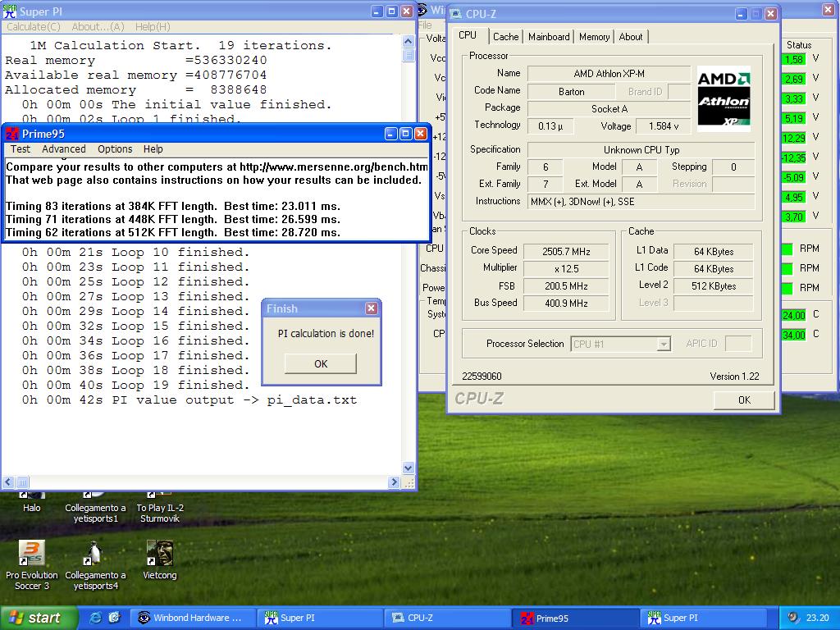Image resolution: width=840 pixels, height=630 pixels.
Task: Click the taskbar clock showing 23.20
Action: 818,618
